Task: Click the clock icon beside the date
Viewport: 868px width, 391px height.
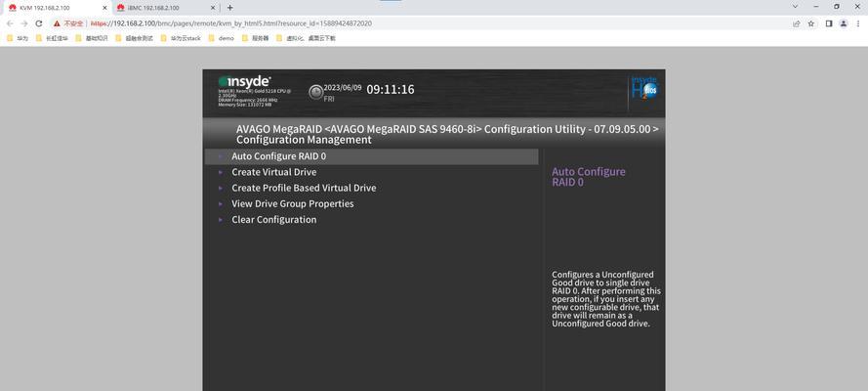Action: pos(315,92)
